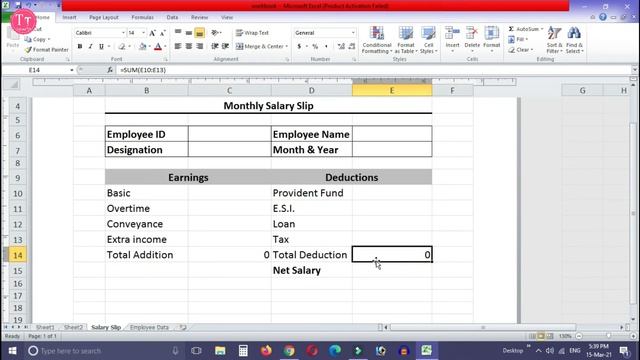Toggle Italic formatting
This screenshot has height=360, width=640.
click(91, 47)
